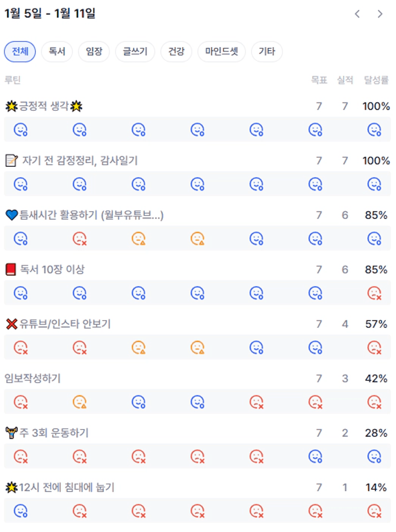Click the 달성률 column header

(x=376, y=80)
